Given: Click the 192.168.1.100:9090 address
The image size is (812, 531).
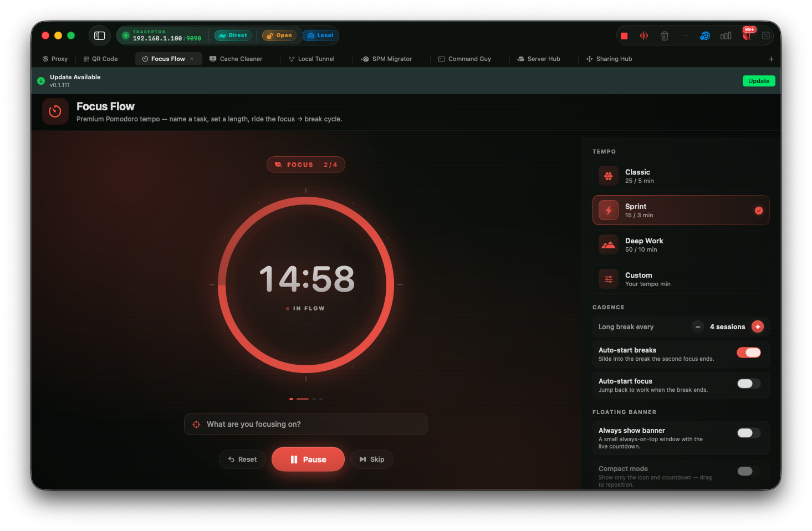Looking at the screenshot, I should 167,38.
